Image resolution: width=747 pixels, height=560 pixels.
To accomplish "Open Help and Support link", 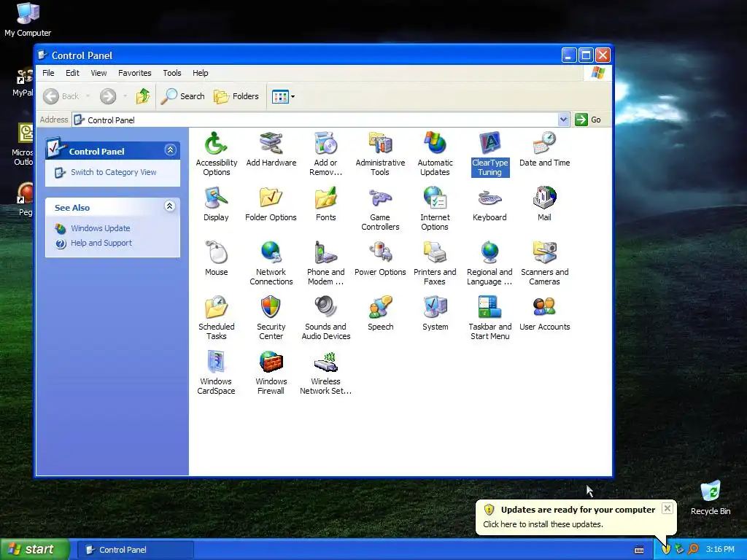I will click(101, 243).
